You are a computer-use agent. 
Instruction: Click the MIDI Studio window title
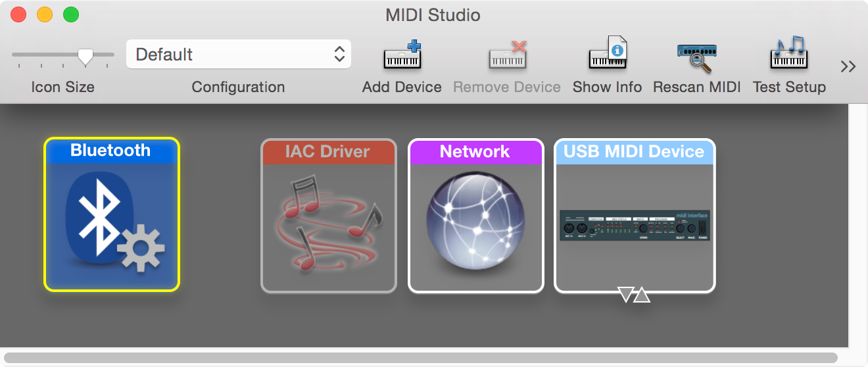(433, 14)
